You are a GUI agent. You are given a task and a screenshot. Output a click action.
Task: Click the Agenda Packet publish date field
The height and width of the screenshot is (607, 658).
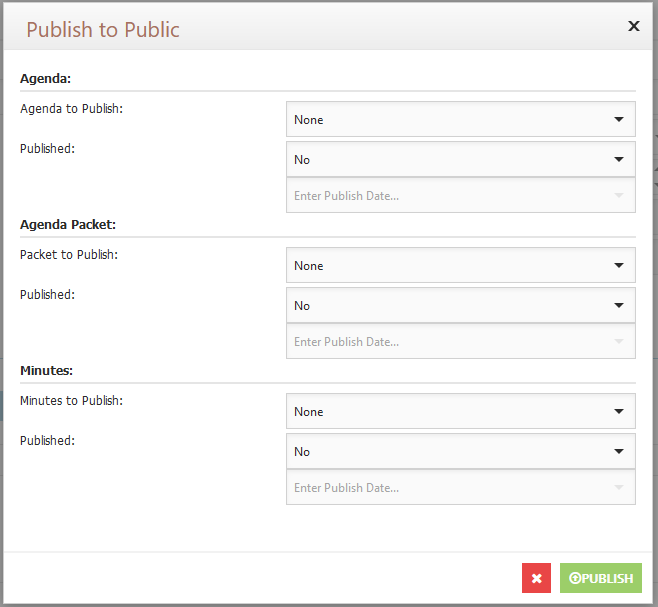tap(460, 342)
